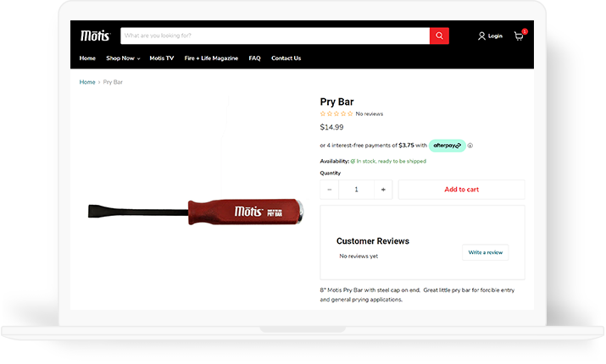The width and height of the screenshot is (606, 364).
Task: Click the Afterpay badge
Action: (448, 146)
